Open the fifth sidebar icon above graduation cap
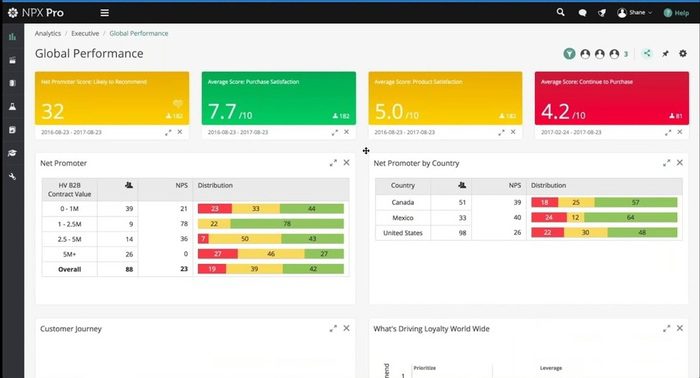 coord(12,130)
